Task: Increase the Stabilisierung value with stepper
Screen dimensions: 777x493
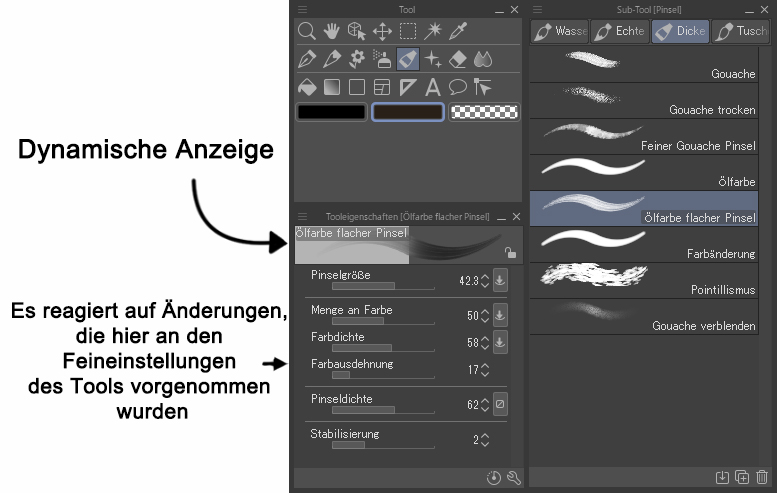Action: pyautogui.click(x=485, y=435)
